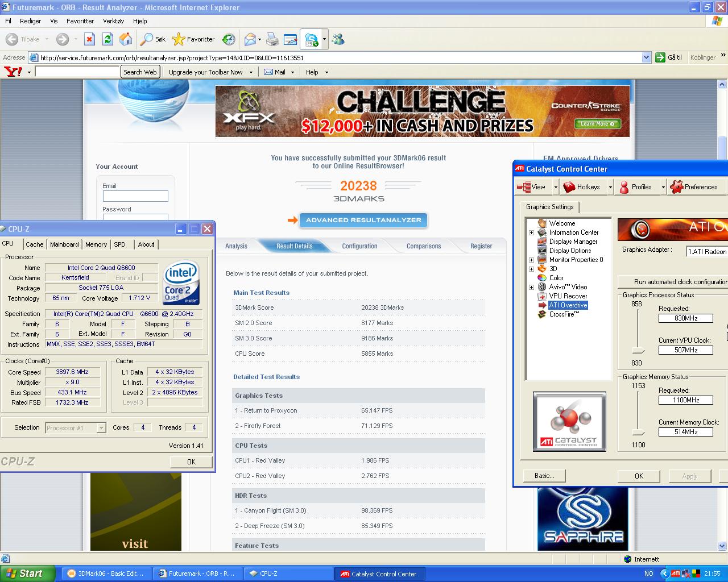The height and width of the screenshot is (582, 728).
Task: Click the Yahoo! logo in toolbar
Action: coord(13,72)
